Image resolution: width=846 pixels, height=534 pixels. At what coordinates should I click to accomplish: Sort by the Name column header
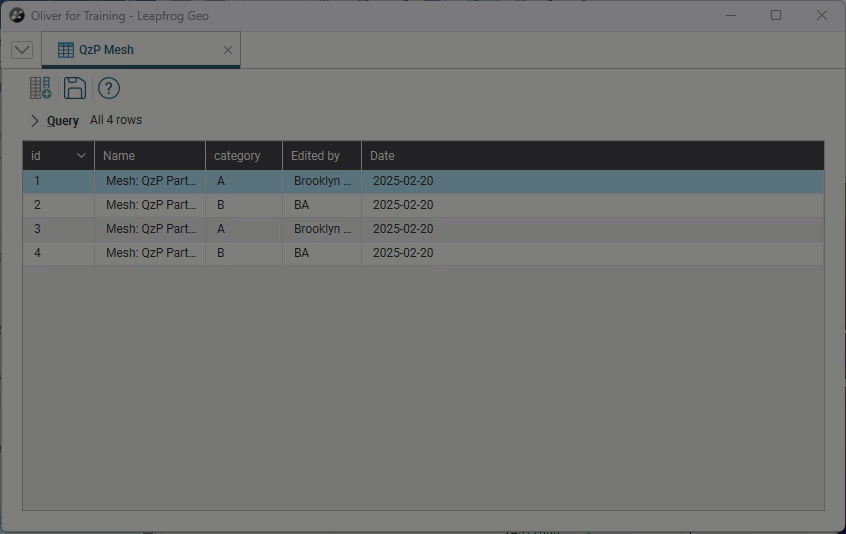[149, 156]
